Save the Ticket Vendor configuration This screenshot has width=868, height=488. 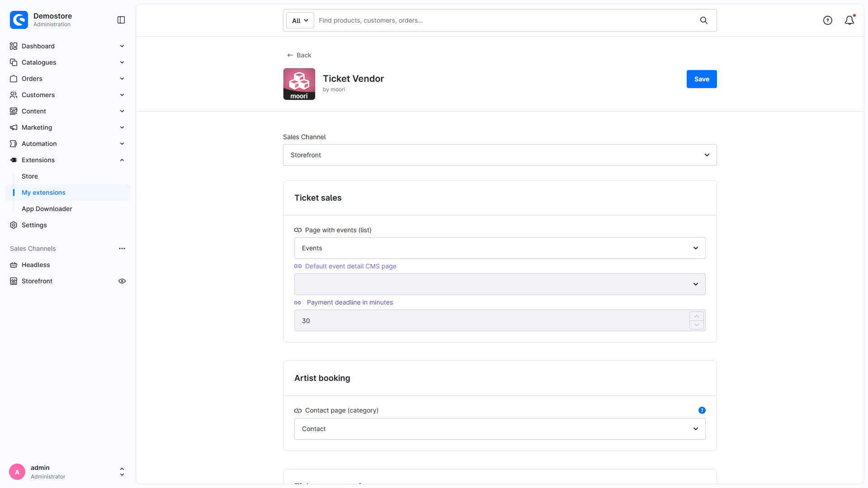pyautogui.click(x=702, y=79)
